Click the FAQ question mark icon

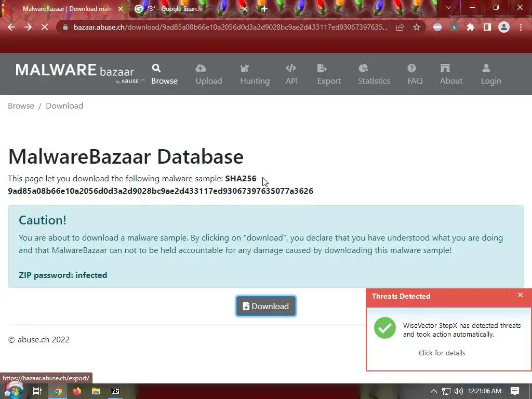pos(411,68)
